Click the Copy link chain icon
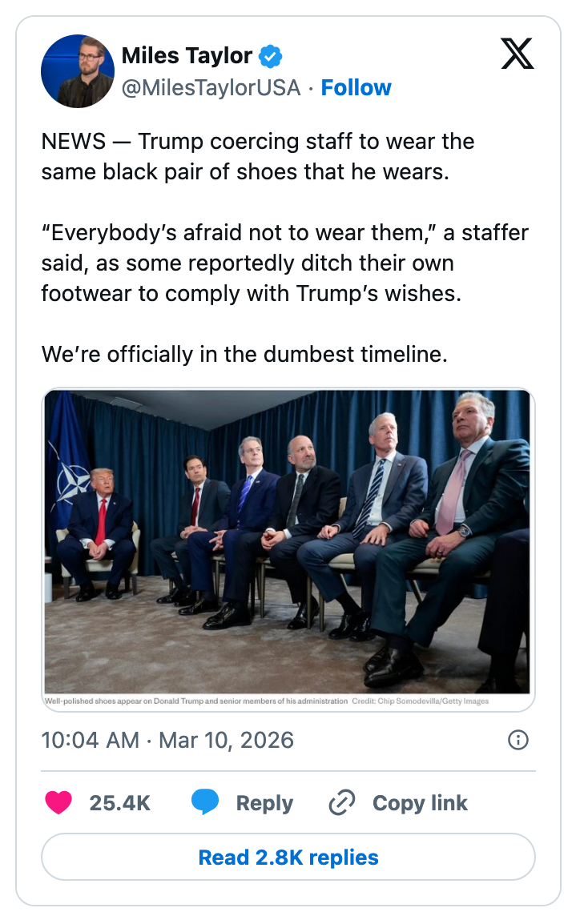 (x=342, y=802)
